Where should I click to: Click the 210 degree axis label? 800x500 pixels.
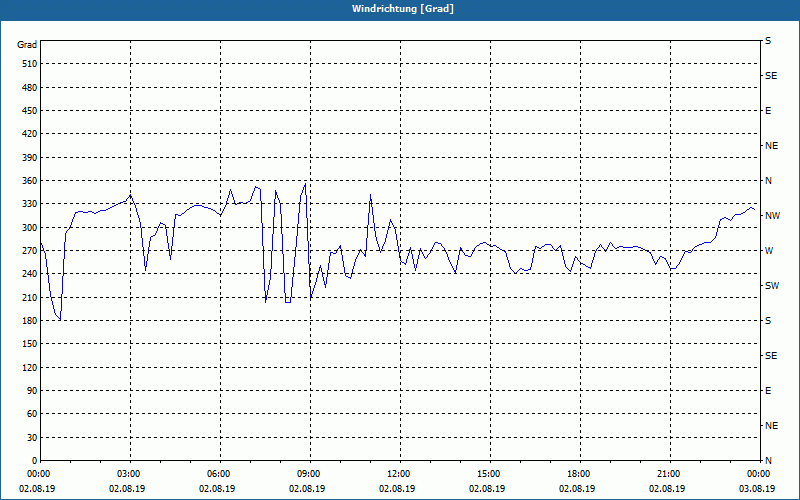[30, 297]
